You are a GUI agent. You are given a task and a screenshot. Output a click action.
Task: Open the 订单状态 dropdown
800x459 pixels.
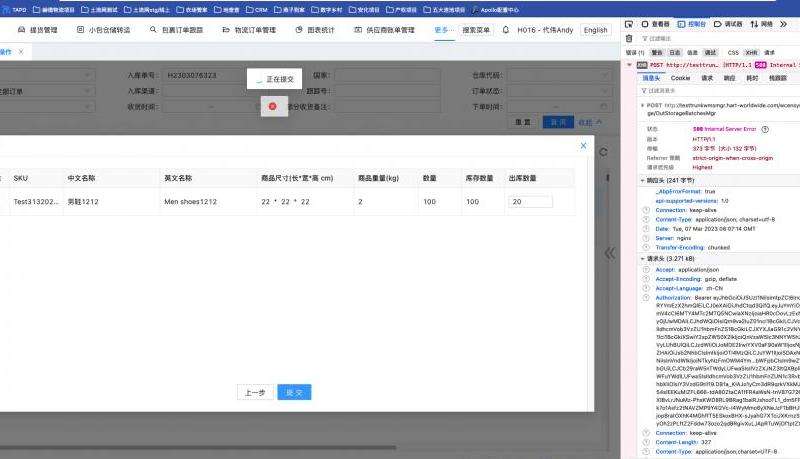(559, 91)
